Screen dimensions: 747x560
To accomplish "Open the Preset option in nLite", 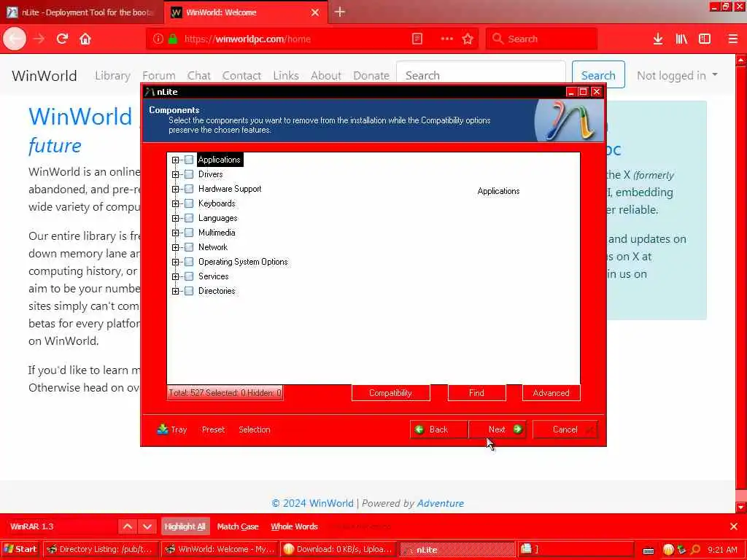I will click(213, 429).
